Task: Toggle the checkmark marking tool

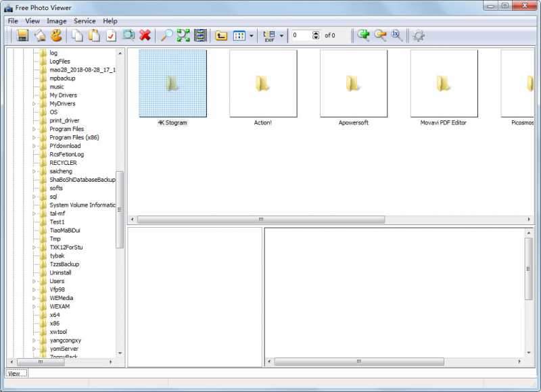Action: pyautogui.click(x=111, y=37)
